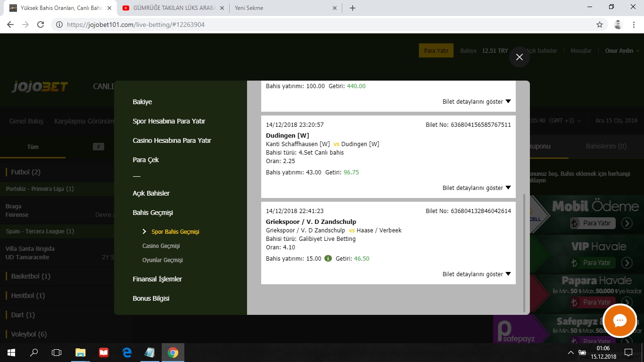The height and width of the screenshot is (362, 644).
Task: Open Chrome profile avatar icon
Action: [618, 25]
